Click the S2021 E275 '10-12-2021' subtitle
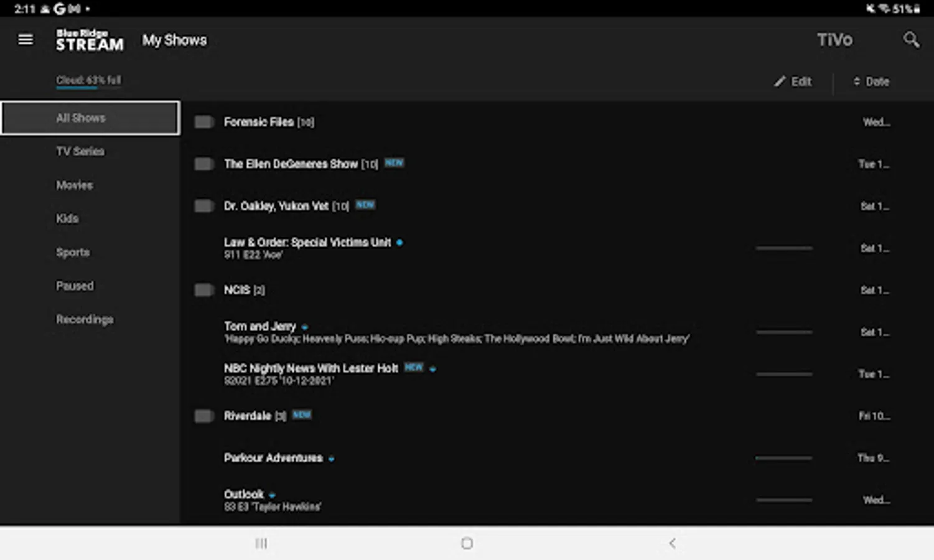 click(279, 381)
